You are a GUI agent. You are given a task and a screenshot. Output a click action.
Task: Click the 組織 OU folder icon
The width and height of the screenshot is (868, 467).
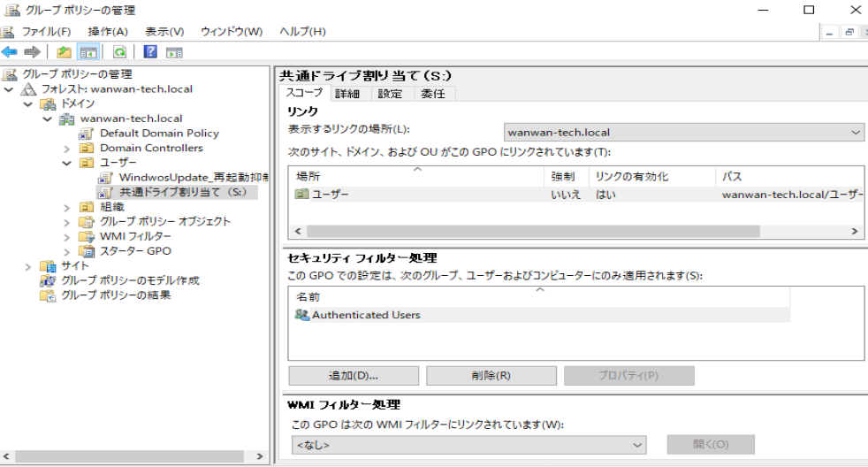(x=87, y=207)
